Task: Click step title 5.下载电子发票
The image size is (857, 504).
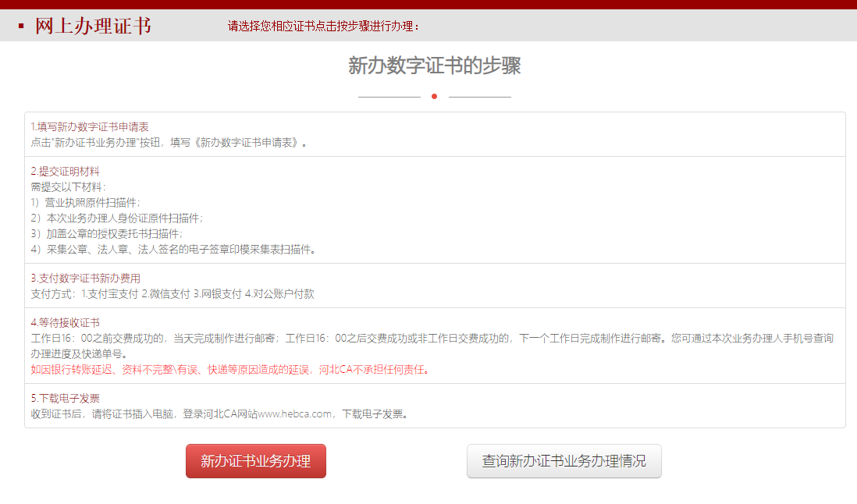Action: click(65, 398)
